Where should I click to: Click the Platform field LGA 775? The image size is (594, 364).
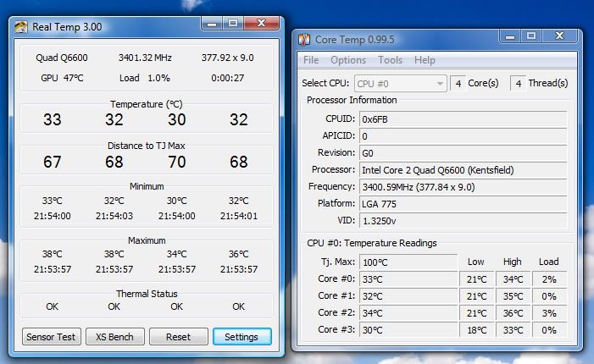(463, 204)
